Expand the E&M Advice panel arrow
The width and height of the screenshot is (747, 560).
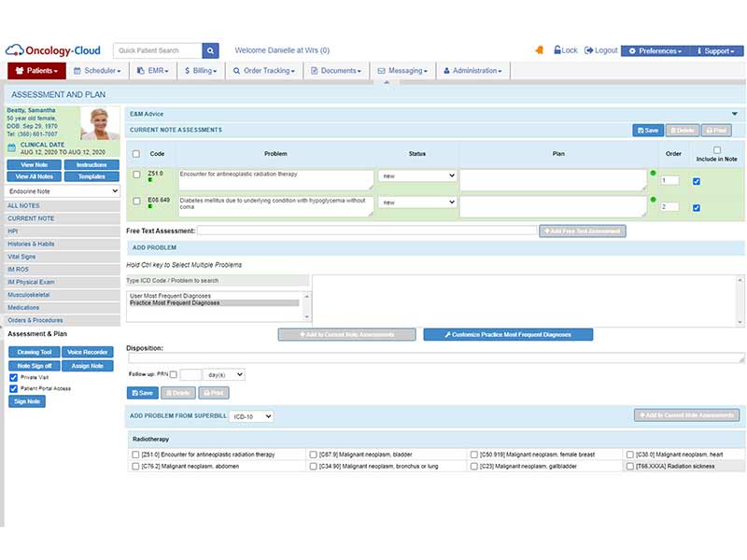point(735,114)
